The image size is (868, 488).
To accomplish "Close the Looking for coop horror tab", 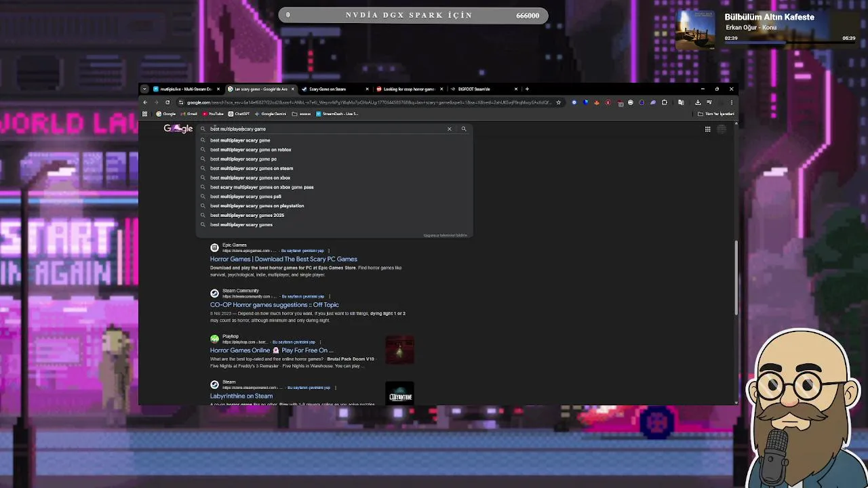I will (441, 89).
